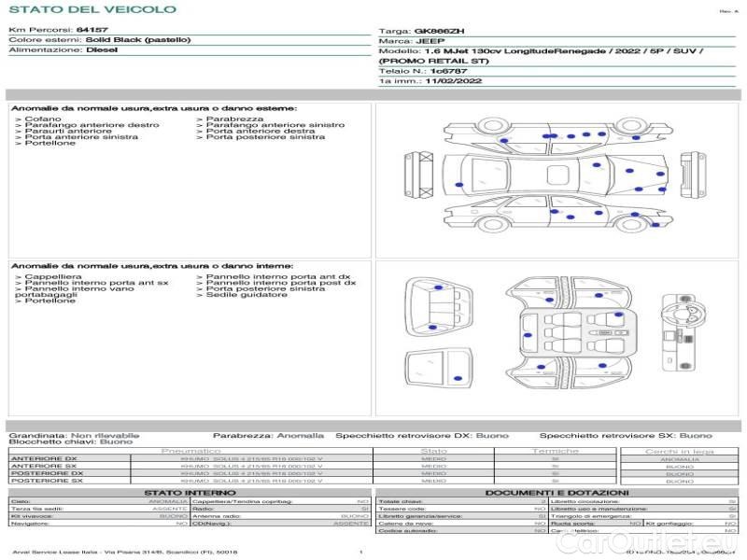Select the "ANTERIORE SX" tyre row label
747x560 pixels.
point(44,466)
